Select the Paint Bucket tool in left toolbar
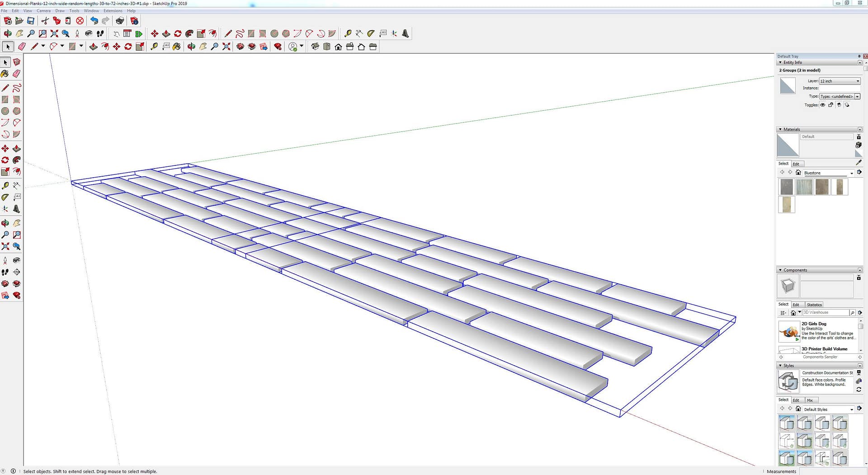This screenshot has height=475, width=868. tap(5, 74)
